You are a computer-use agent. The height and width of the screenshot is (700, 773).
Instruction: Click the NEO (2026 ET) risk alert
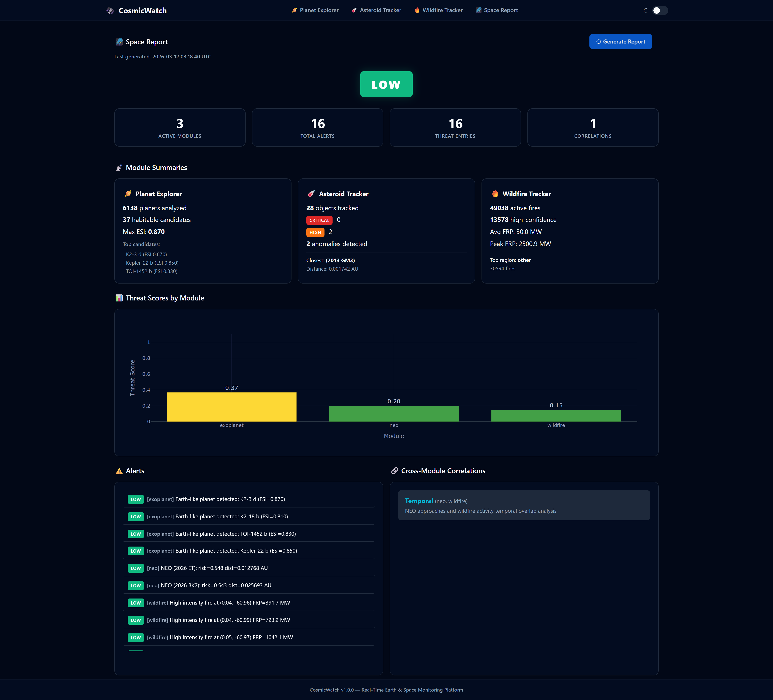[x=248, y=568]
